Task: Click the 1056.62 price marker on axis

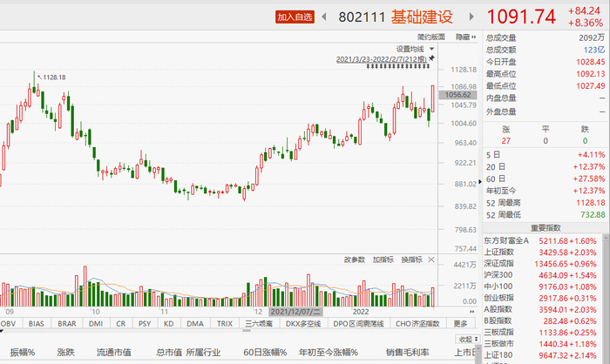Action: click(x=457, y=95)
